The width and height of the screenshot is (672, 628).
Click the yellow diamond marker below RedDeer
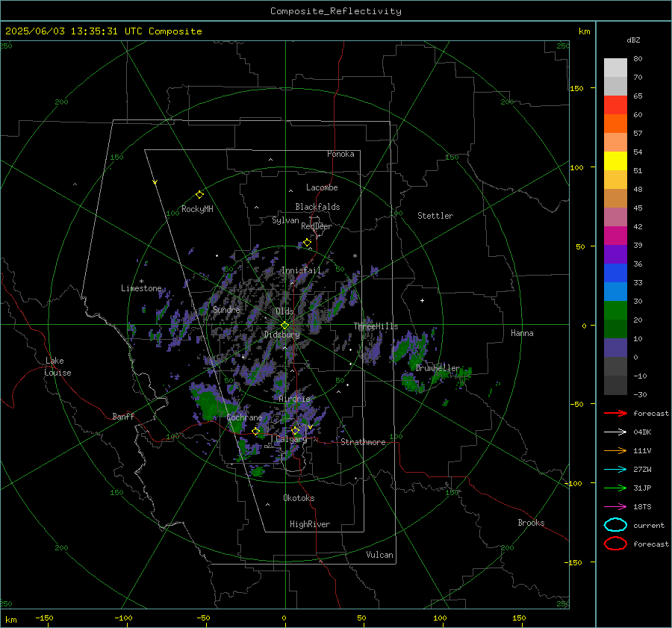pos(307,243)
